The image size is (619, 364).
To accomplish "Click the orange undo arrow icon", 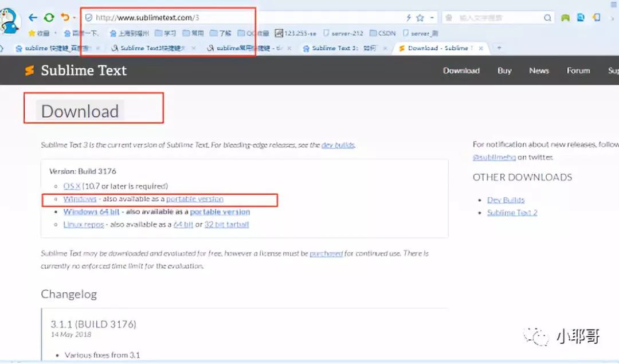I will tap(65, 17).
